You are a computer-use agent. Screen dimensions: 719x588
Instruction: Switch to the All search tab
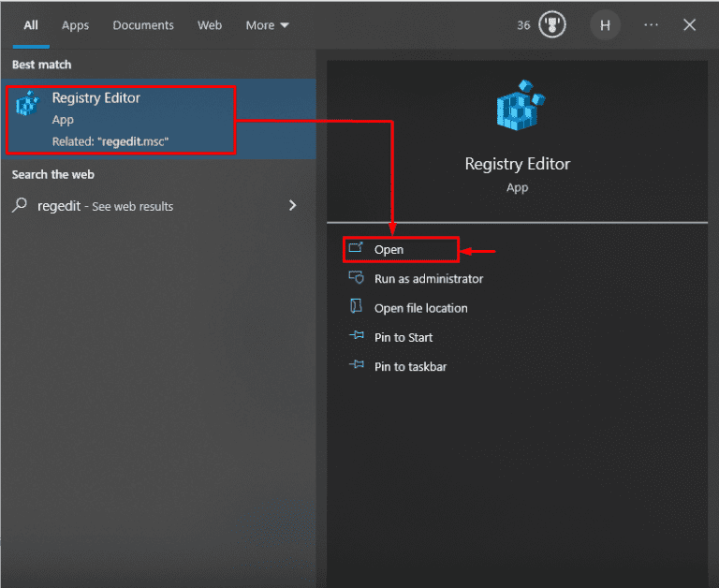tap(31, 25)
